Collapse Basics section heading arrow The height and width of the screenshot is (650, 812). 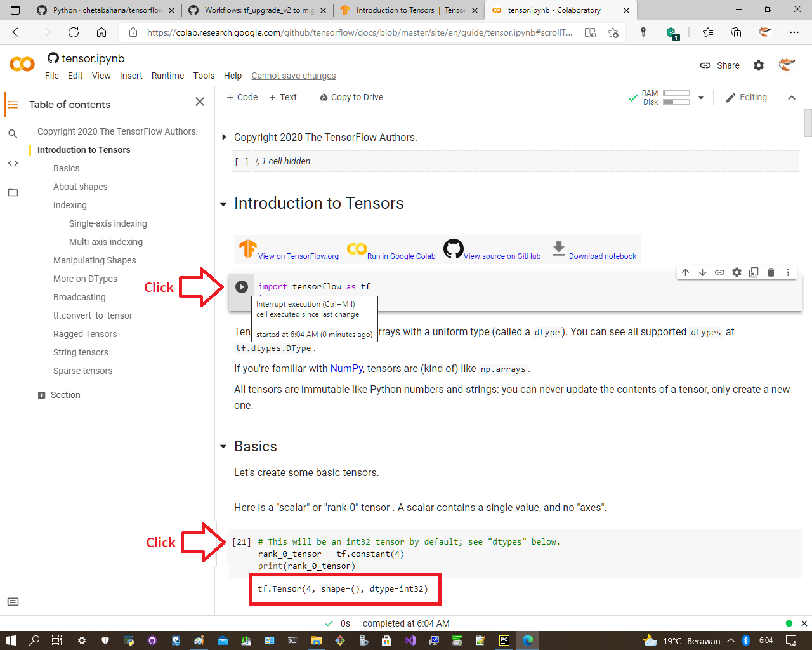(223, 447)
